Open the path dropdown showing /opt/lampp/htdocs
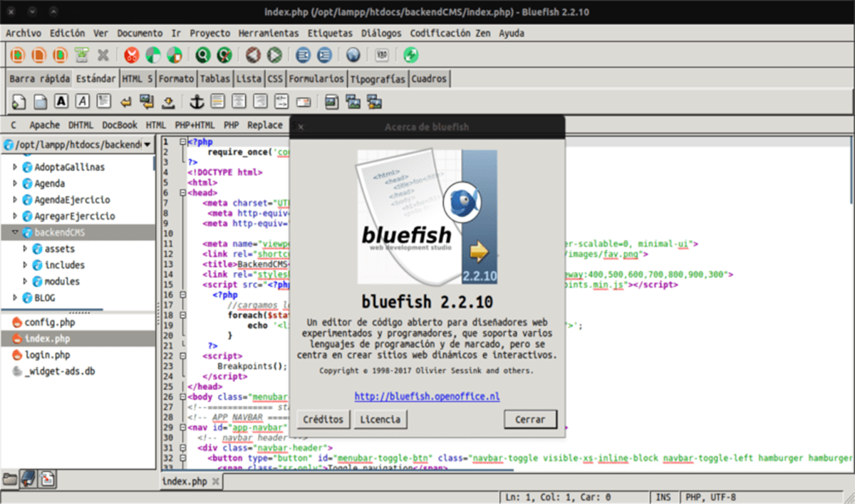Image resolution: width=855 pixels, height=504 pixels. [78, 145]
